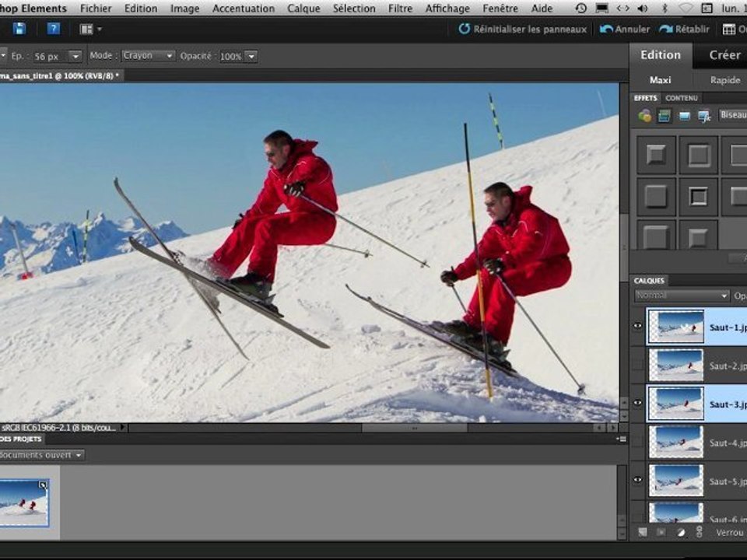Open the Sélection menu

pos(354,9)
